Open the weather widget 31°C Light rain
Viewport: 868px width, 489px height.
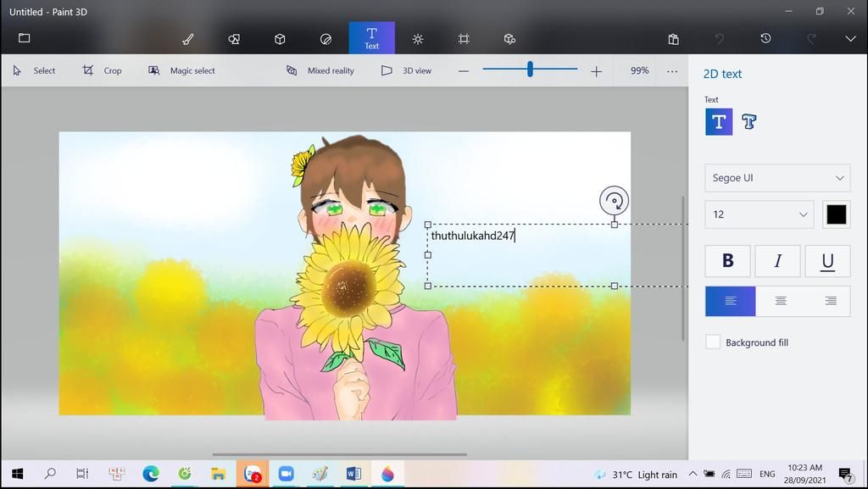point(636,475)
